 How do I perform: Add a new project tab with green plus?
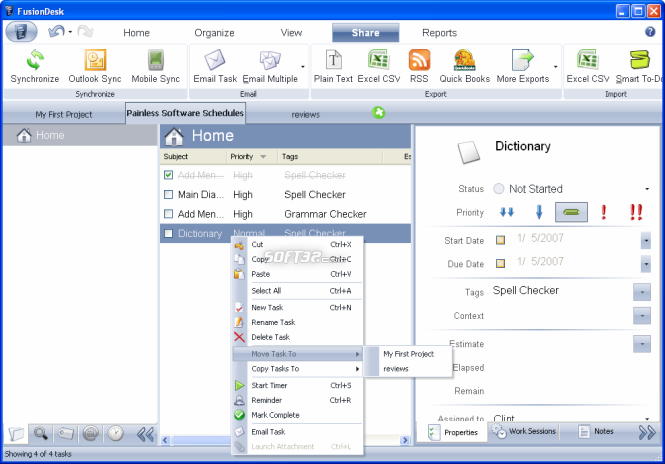378,113
